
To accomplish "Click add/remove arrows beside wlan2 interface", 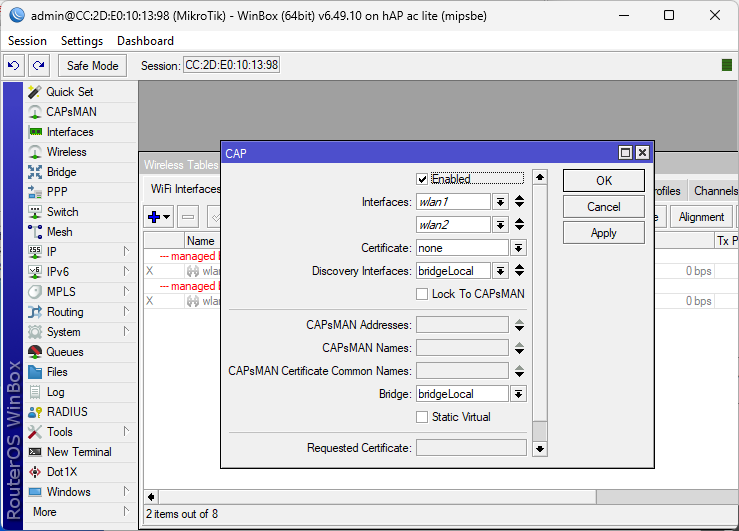I will point(519,225).
